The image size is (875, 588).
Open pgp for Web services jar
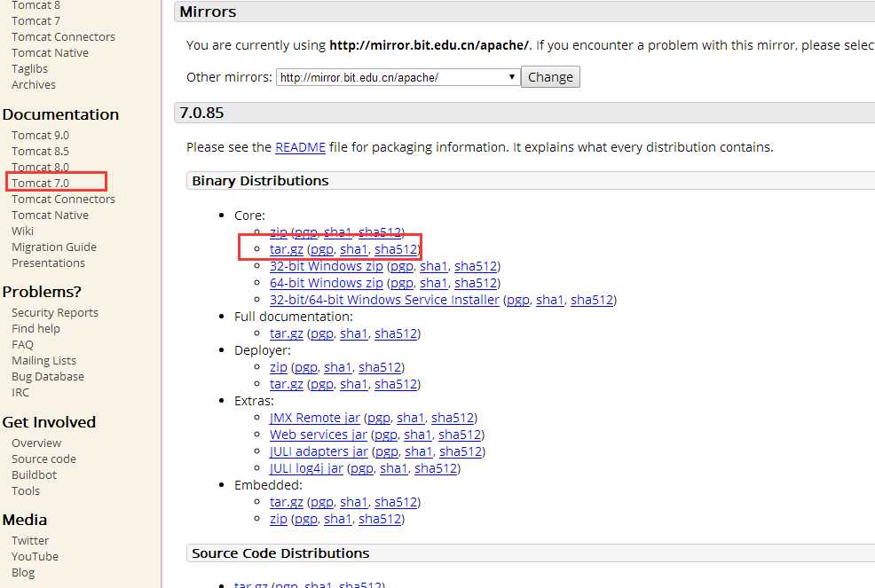386,435
